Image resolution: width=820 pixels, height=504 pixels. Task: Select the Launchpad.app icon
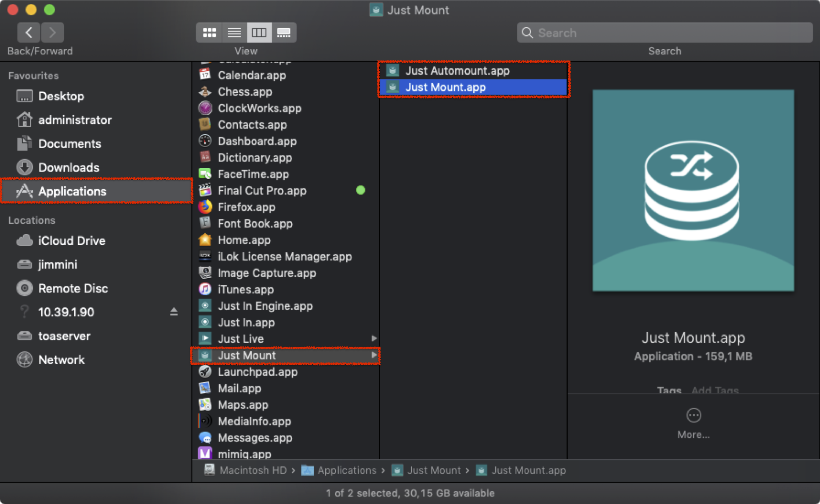click(x=205, y=372)
